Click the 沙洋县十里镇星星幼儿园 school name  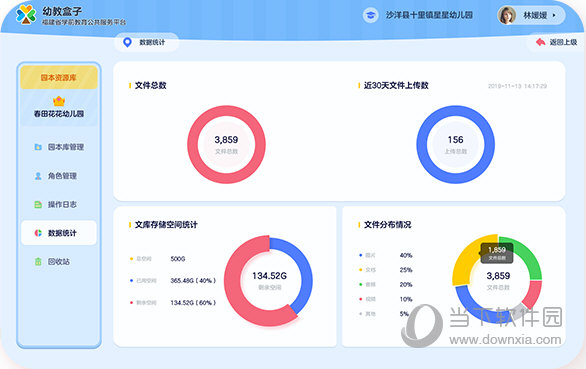[429, 15]
